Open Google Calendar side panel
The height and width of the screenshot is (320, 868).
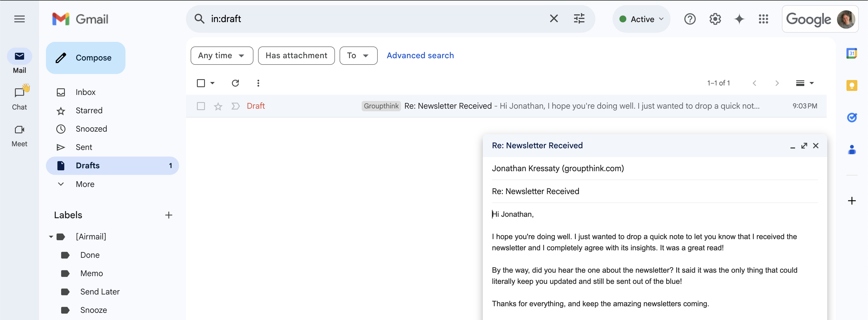(x=851, y=53)
